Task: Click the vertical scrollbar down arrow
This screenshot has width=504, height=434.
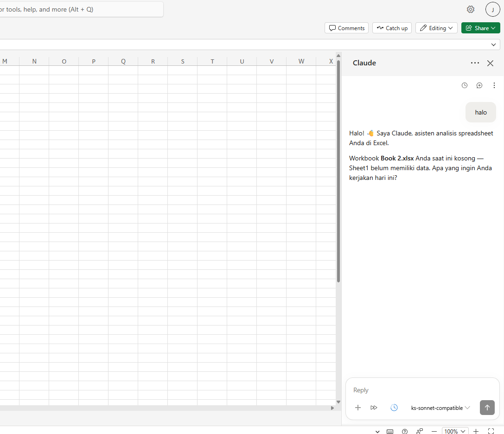Action: point(338,402)
